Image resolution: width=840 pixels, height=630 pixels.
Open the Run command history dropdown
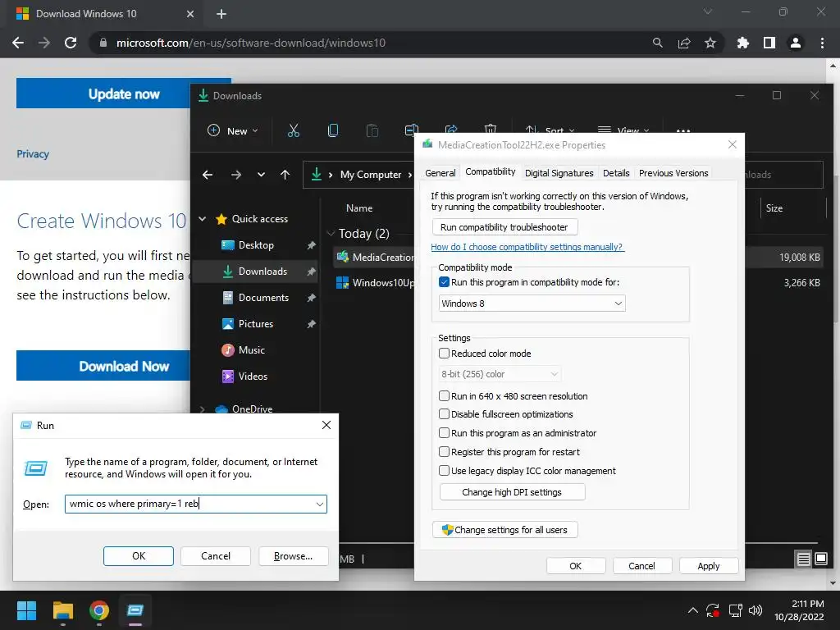point(320,504)
